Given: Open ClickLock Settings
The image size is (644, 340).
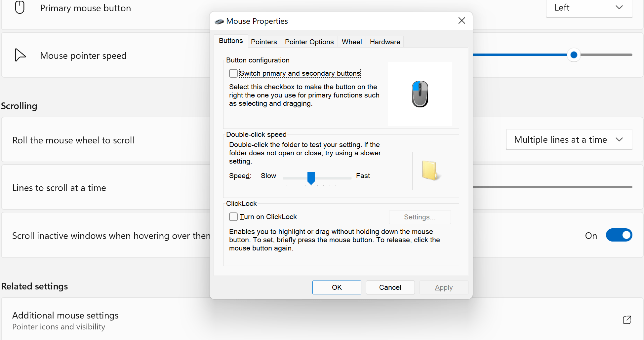Looking at the screenshot, I should [x=420, y=217].
